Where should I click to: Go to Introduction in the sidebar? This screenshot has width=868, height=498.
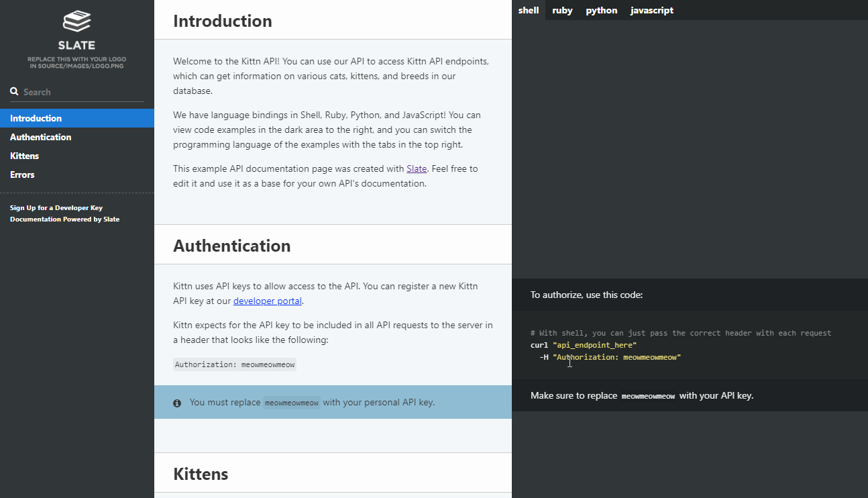(x=77, y=118)
